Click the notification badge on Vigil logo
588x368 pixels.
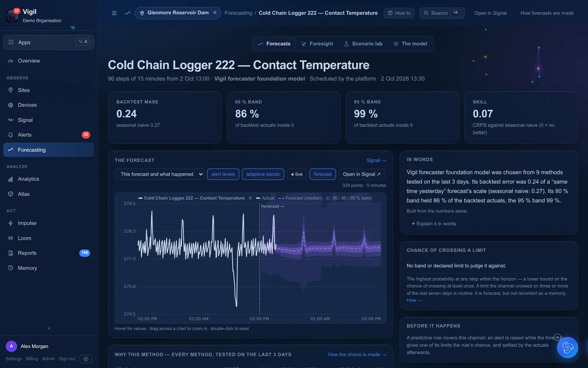pyautogui.click(x=17, y=11)
